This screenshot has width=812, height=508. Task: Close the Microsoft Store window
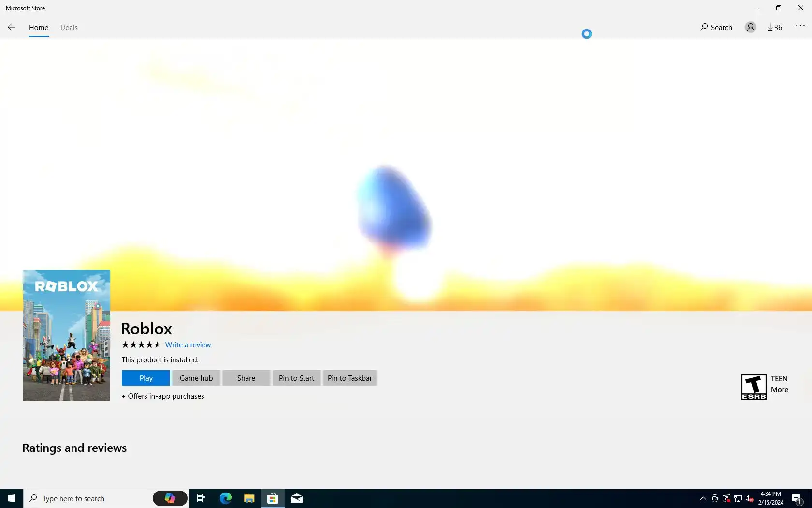coord(801,8)
